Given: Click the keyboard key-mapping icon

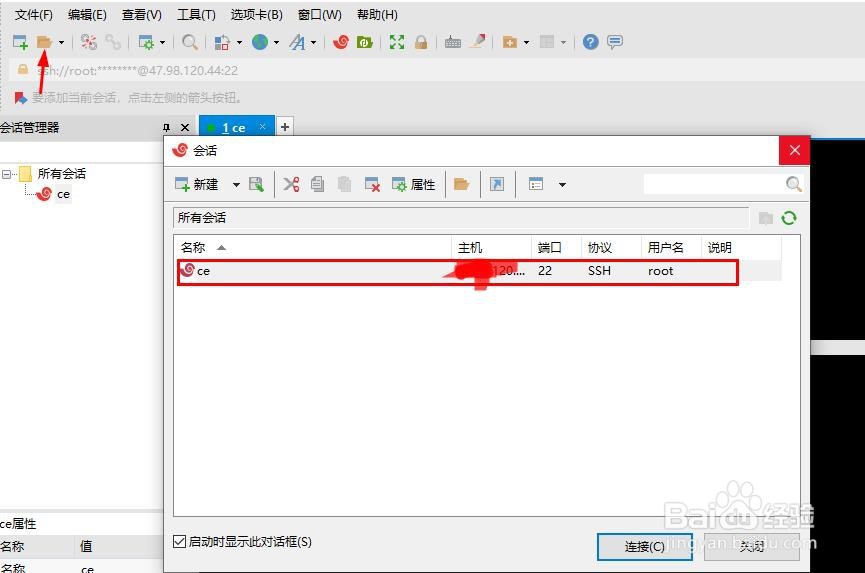Looking at the screenshot, I should (453, 42).
